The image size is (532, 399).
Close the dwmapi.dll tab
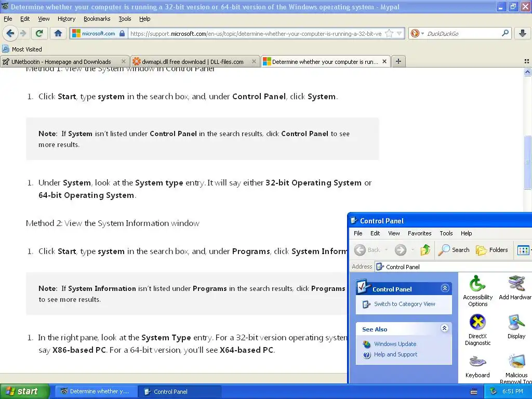click(254, 61)
